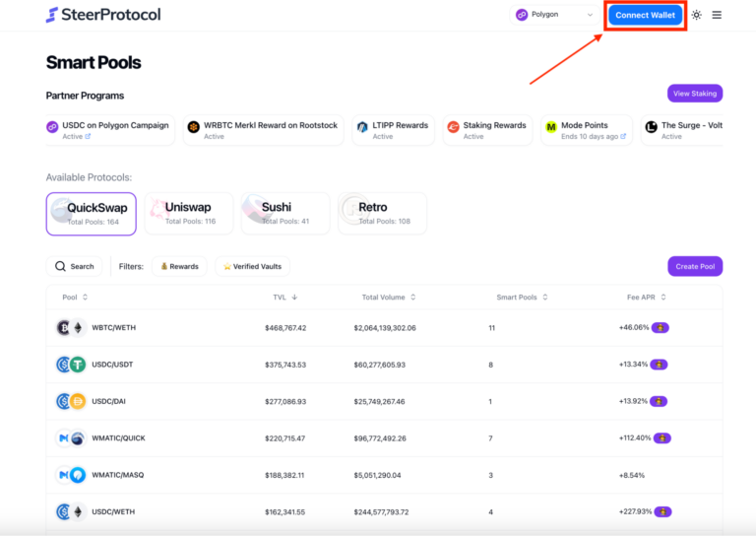Click the Connect Wallet button

coord(645,15)
